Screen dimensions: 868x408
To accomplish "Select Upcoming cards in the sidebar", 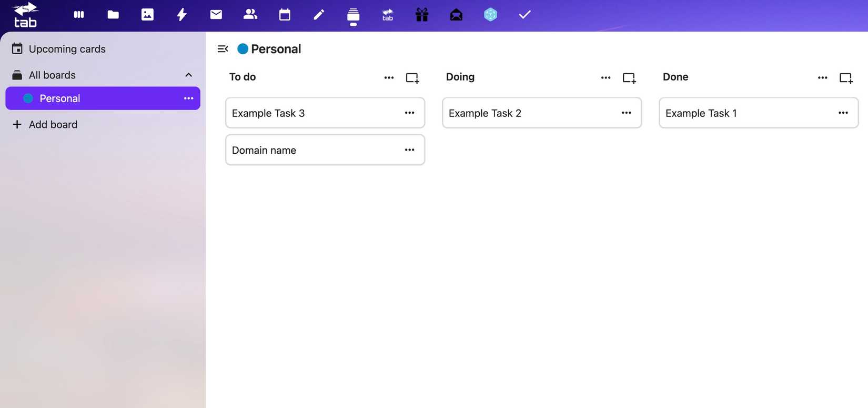I will click(67, 49).
